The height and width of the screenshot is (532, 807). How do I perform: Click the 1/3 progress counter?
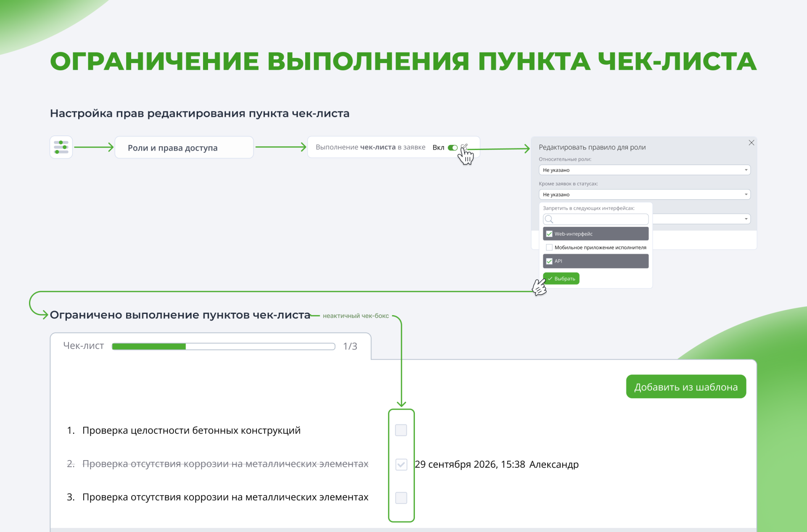pyautogui.click(x=350, y=346)
